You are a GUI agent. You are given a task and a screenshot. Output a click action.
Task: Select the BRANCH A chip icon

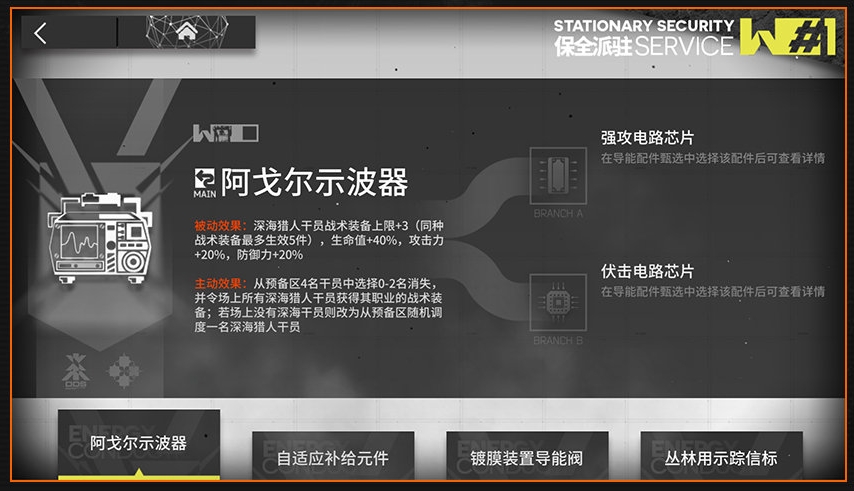pos(558,177)
